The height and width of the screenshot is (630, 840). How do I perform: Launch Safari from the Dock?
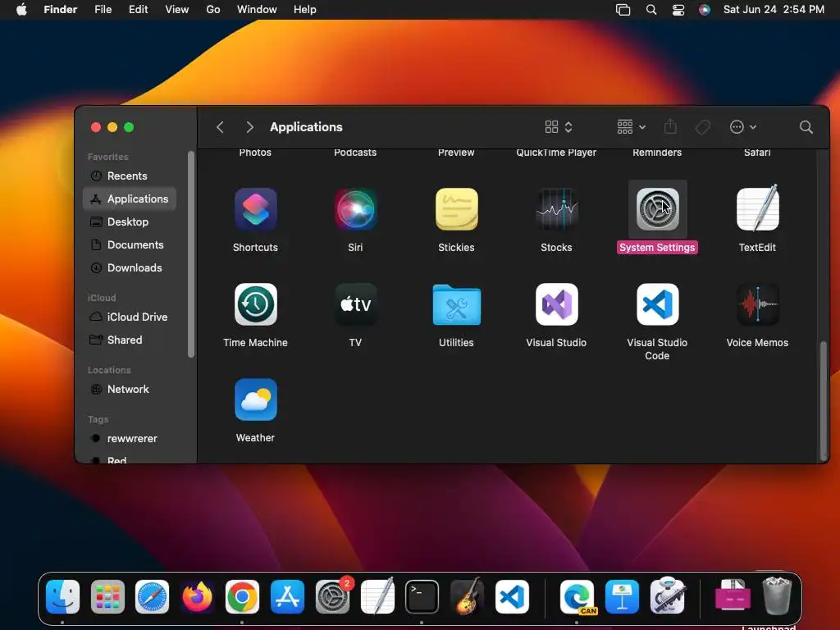pos(152,597)
